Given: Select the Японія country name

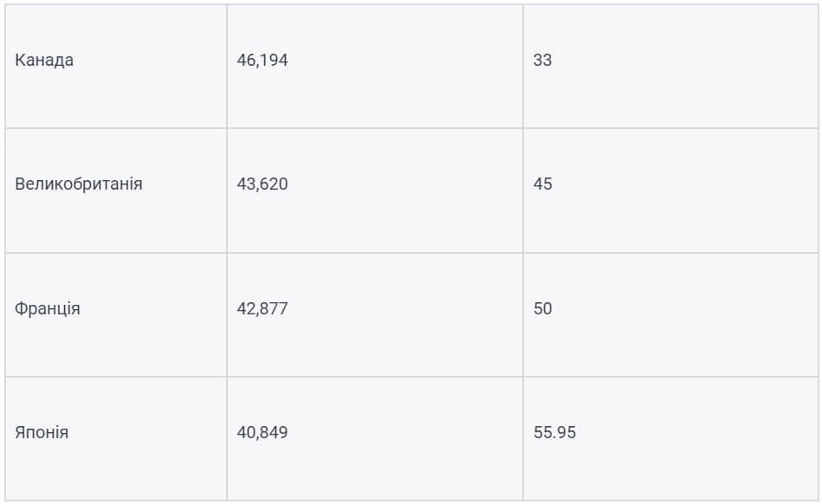Looking at the screenshot, I should tap(42, 432).
